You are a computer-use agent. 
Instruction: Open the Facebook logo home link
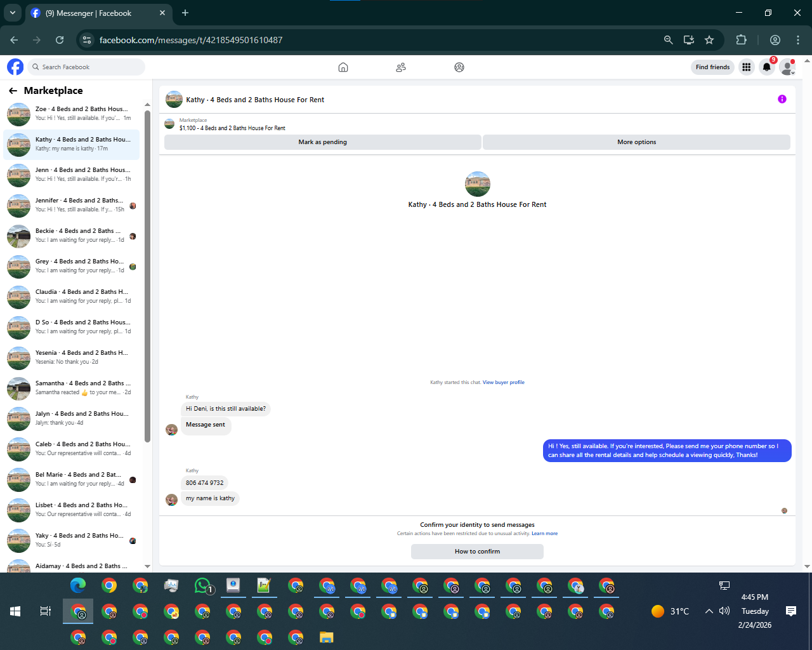click(x=15, y=67)
